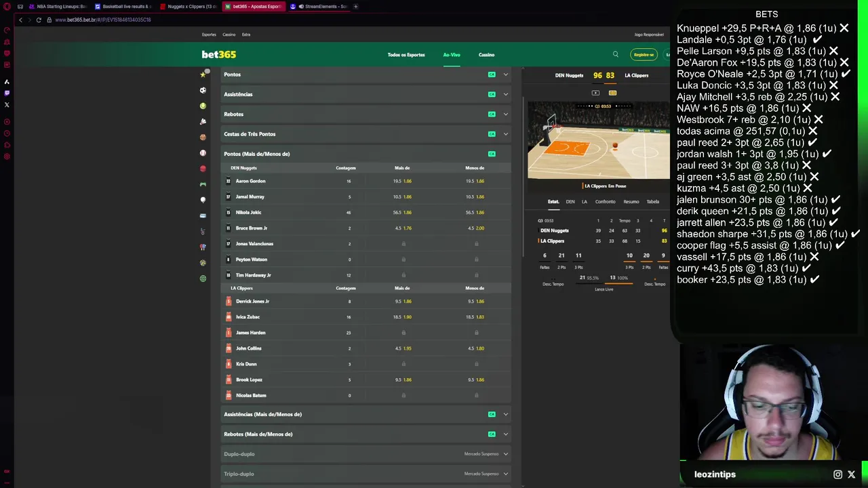The height and width of the screenshot is (488, 868).
Task: Open the Jogo Responsável link
Action: pos(649,35)
